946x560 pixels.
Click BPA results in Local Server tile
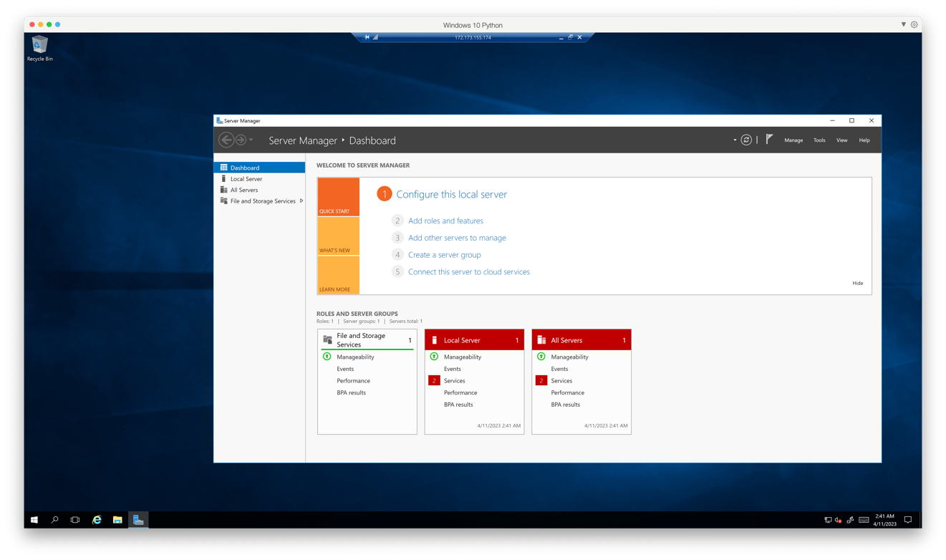point(458,405)
